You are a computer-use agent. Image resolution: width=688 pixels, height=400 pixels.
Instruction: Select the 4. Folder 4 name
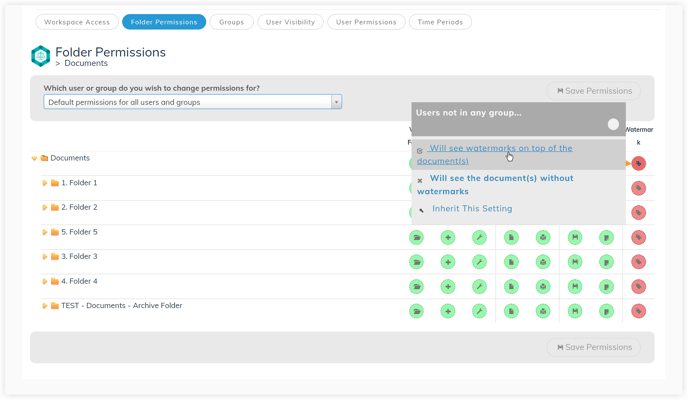(79, 281)
